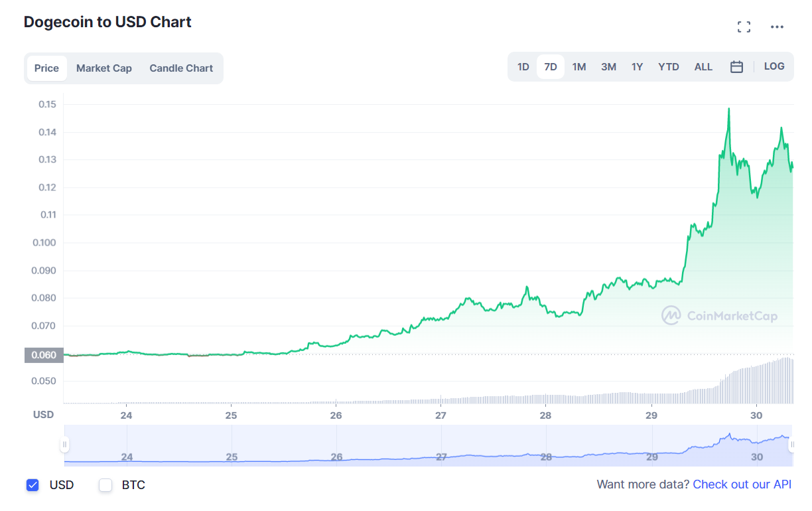The image size is (812, 511).
Task: Open fullscreen view of the chart
Action: 744,27
